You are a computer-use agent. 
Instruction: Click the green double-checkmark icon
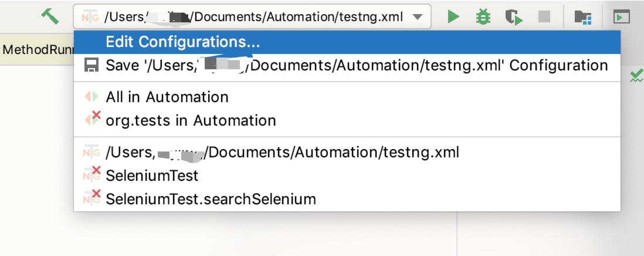(636, 76)
